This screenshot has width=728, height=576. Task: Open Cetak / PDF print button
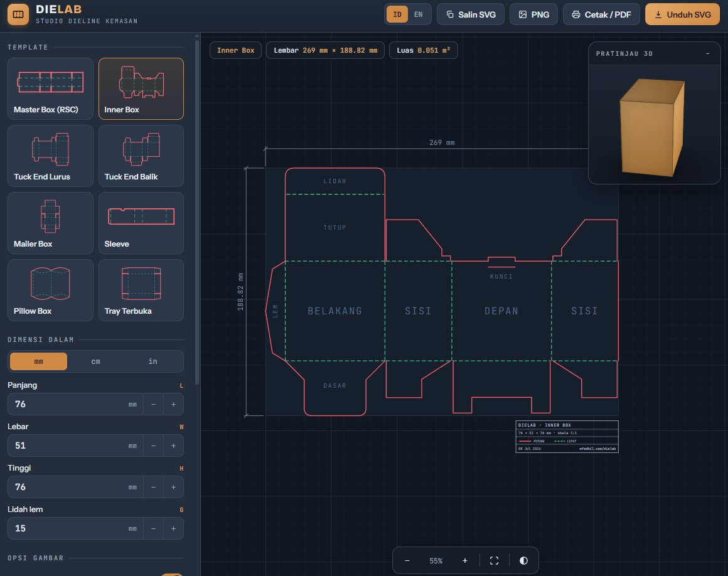(601, 14)
